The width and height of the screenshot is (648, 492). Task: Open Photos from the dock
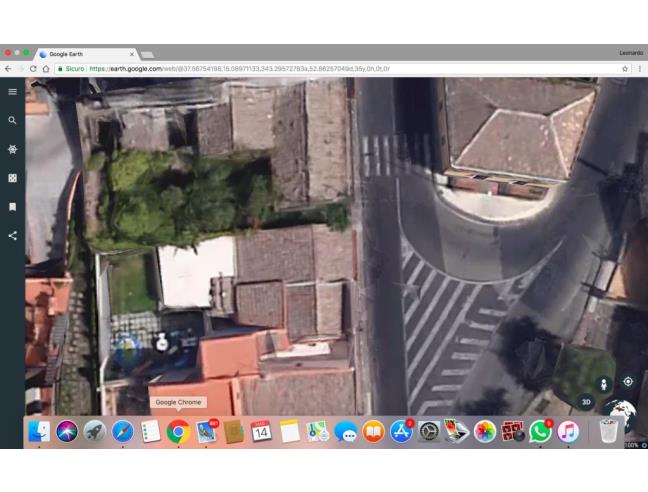485,432
